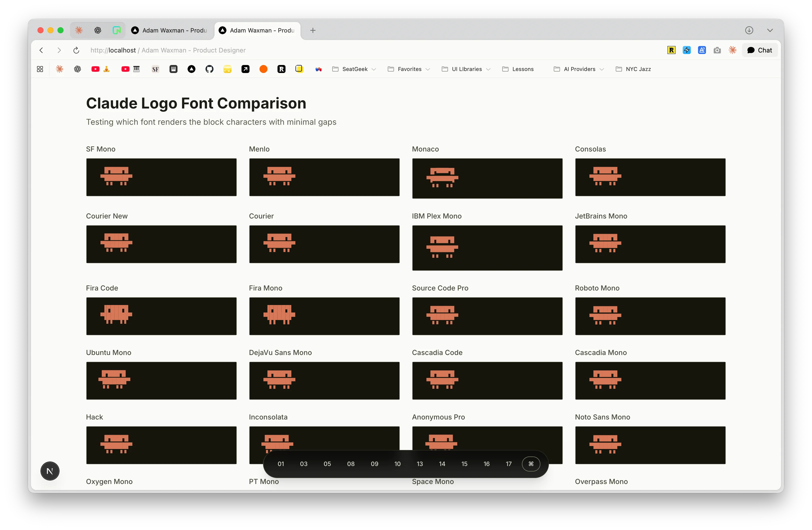812x530 pixels.
Task: Open the downloads icon in the tab bar
Action: pyautogui.click(x=749, y=30)
